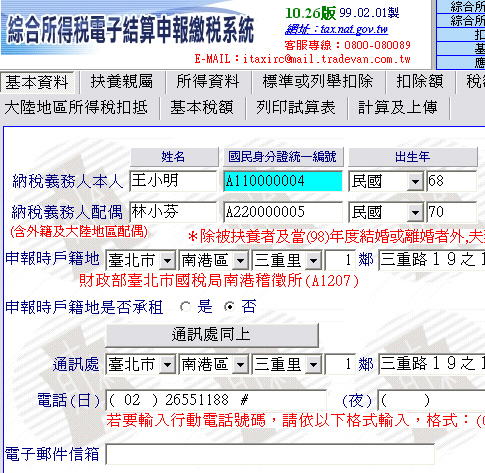
Task: Open 扣除額 tab
Action: click(420, 82)
